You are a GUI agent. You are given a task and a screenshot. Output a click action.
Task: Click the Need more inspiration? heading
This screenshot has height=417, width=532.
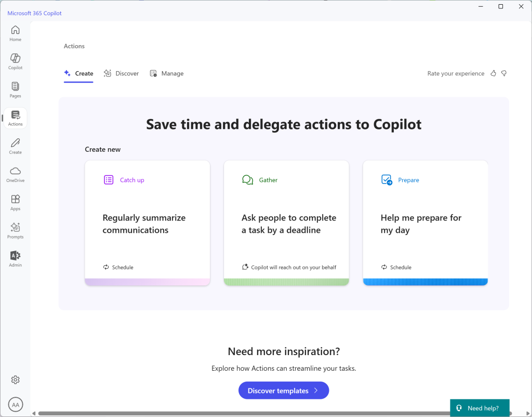point(284,351)
